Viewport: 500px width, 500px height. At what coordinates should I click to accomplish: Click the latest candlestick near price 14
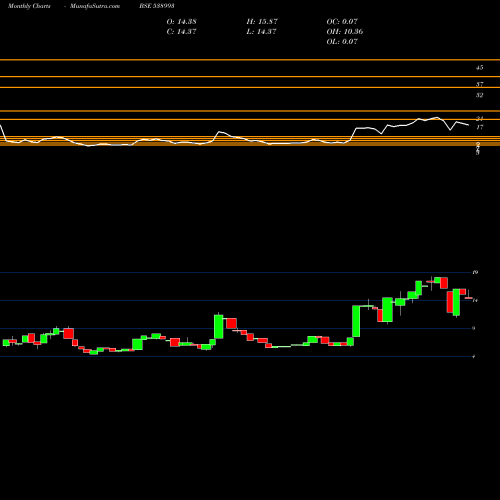[469, 298]
